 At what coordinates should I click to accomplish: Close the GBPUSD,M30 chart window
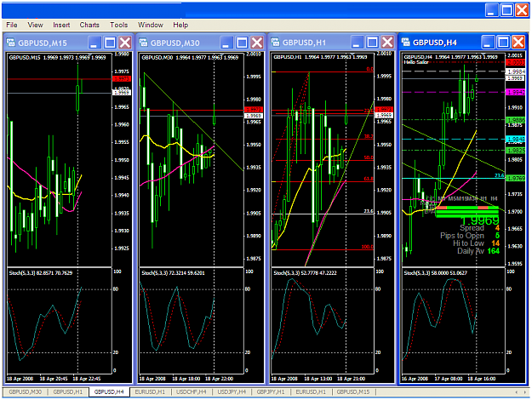pos(257,43)
